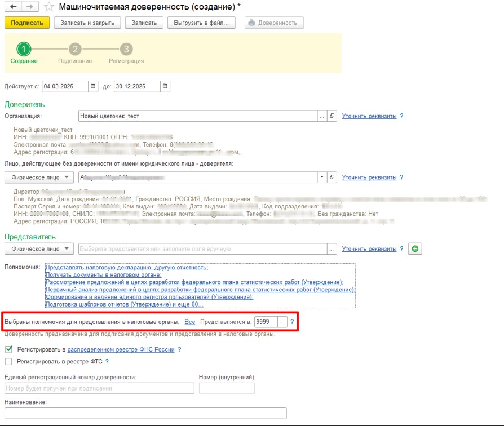Open the Все link for selected powers
The height and width of the screenshot is (426, 504).
coord(189,322)
